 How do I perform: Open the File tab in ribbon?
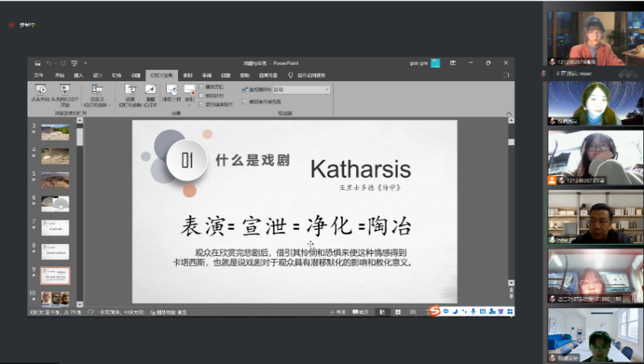click(x=39, y=75)
